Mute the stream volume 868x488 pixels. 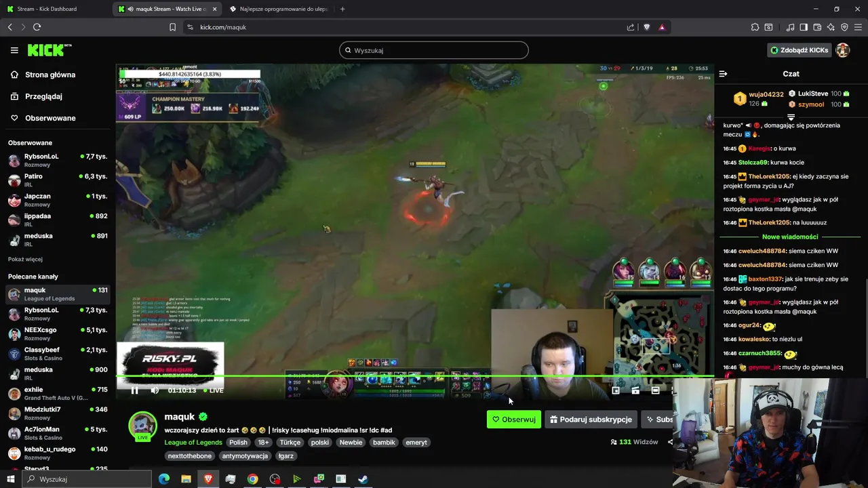coord(155,390)
